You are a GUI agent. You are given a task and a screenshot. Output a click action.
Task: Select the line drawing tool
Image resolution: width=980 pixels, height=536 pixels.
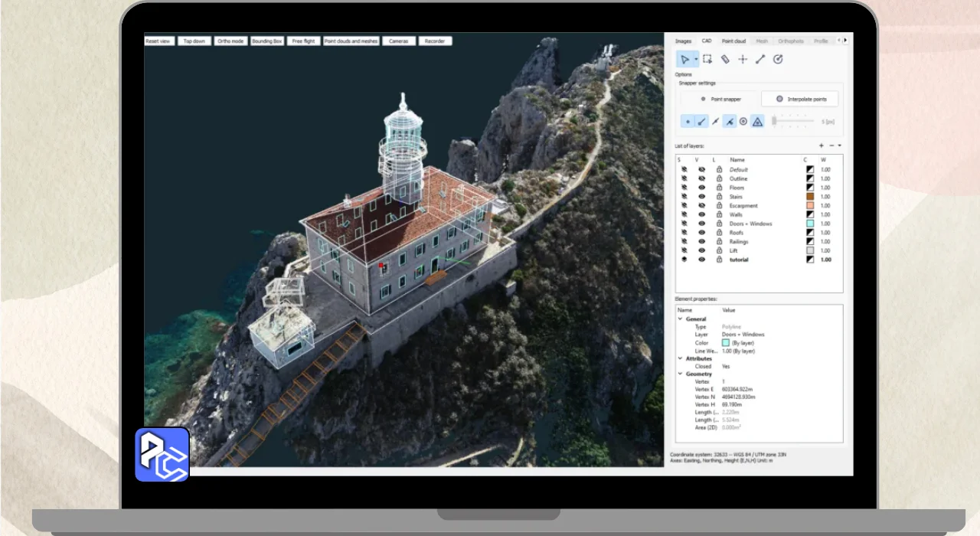[x=760, y=59]
